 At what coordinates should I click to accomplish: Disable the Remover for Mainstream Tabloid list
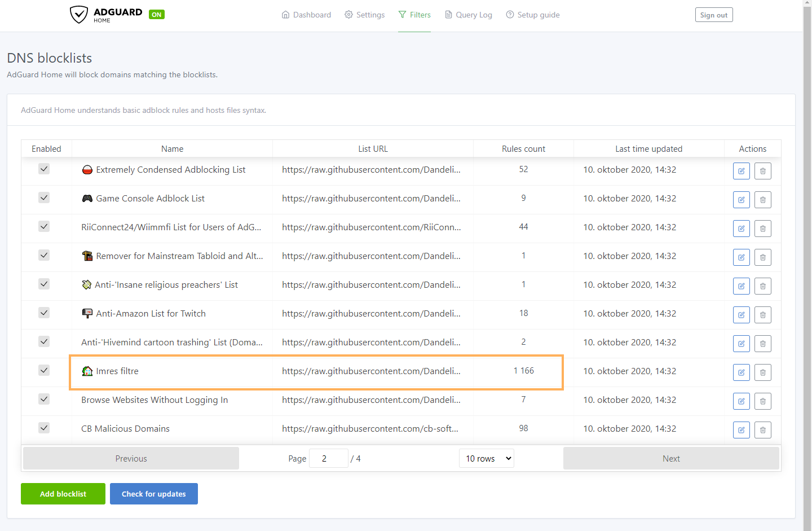coord(44,255)
